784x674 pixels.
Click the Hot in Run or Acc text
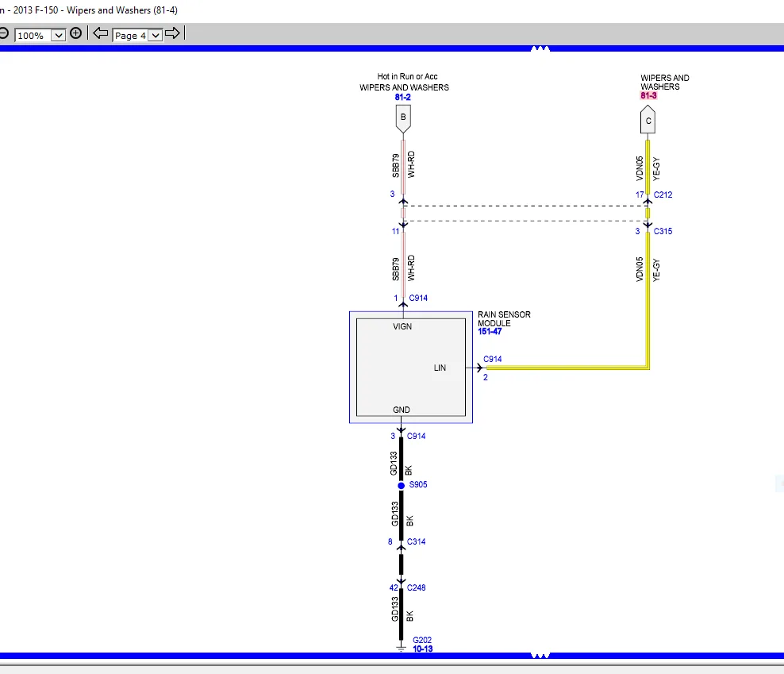tap(407, 76)
